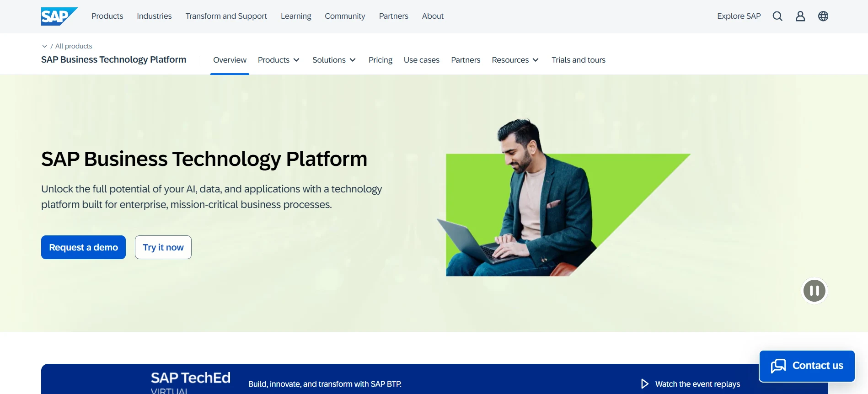Open the globe country selector icon
This screenshot has width=868, height=394.
coord(823,16)
